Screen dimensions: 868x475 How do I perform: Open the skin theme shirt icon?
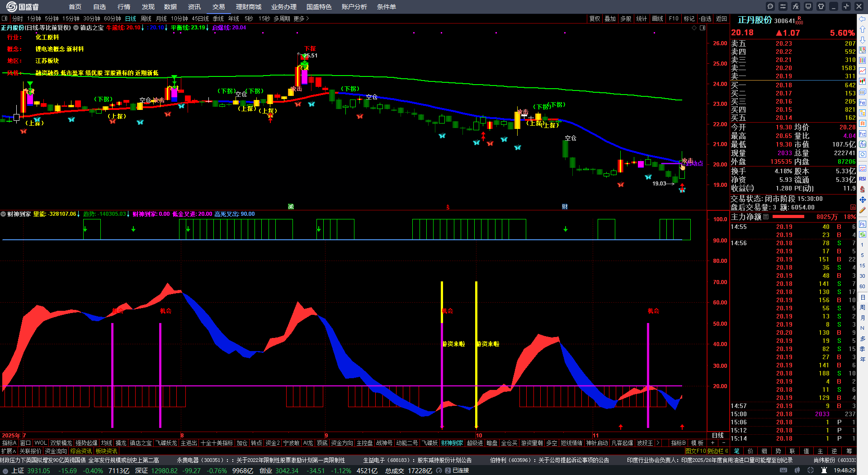[x=821, y=6]
